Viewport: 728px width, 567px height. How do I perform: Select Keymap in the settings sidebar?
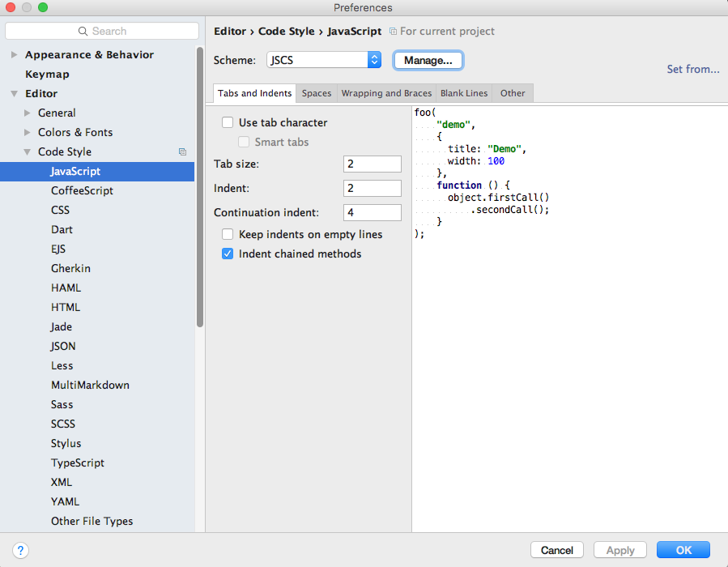[x=47, y=74]
